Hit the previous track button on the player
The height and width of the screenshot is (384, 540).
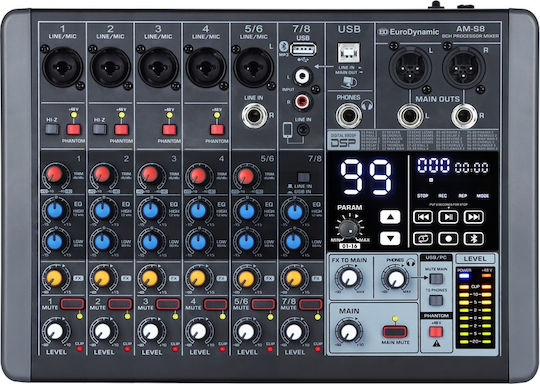click(423, 217)
